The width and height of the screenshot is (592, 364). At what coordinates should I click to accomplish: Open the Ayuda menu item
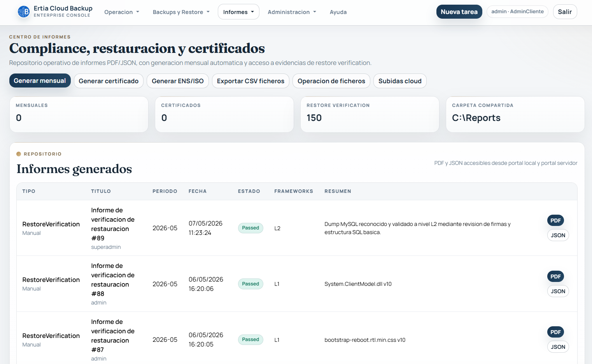coord(338,12)
